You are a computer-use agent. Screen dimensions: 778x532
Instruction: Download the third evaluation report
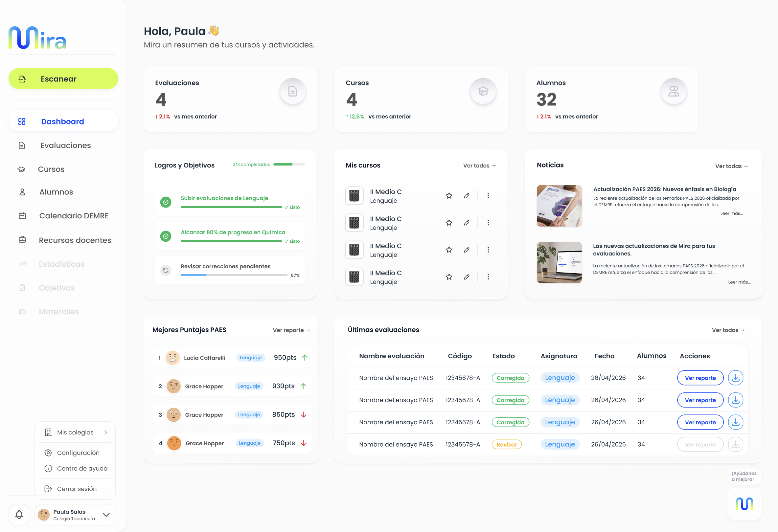click(736, 422)
